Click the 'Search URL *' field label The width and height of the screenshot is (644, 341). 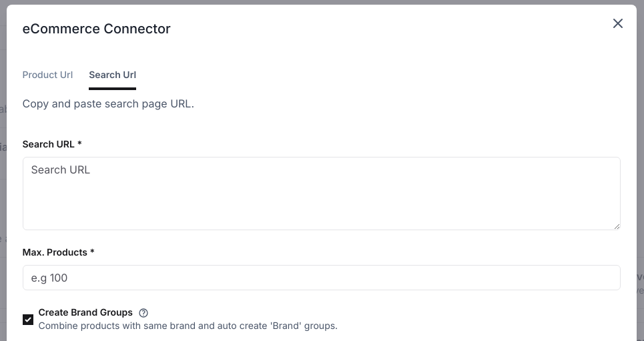click(49, 144)
